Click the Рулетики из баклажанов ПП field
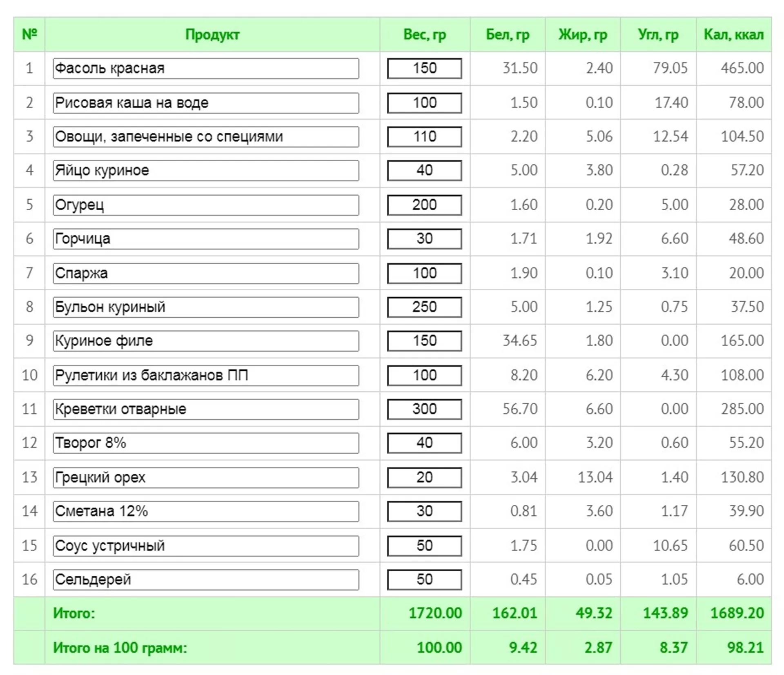The width and height of the screenshot is (784, 675). point(206,375)
